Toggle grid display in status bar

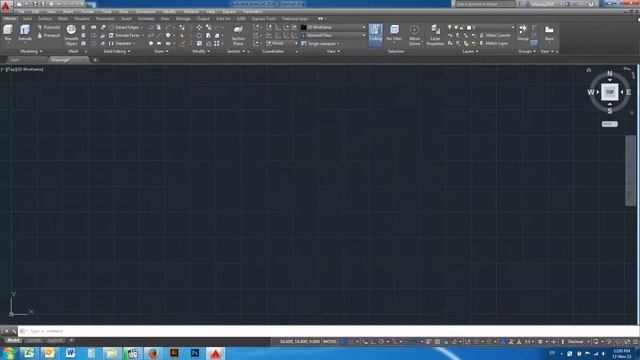click(x=344, y=342)
